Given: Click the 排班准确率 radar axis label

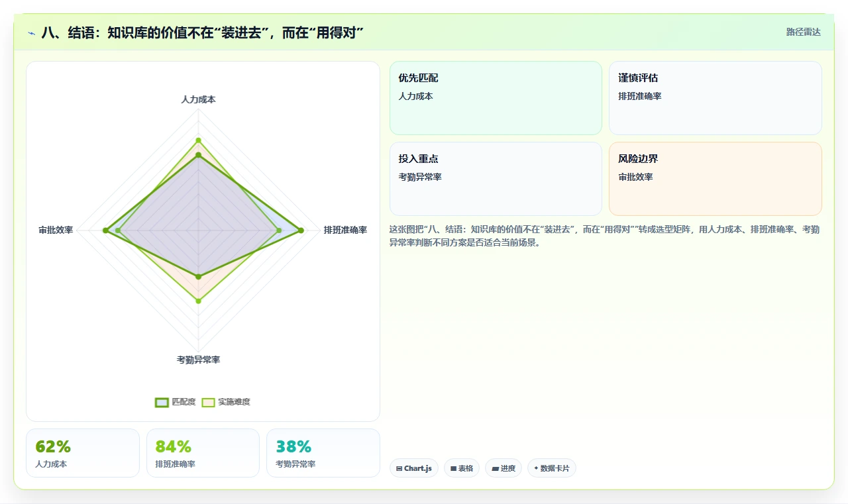Looking at the screenshot, I should [x=345, y=230].
